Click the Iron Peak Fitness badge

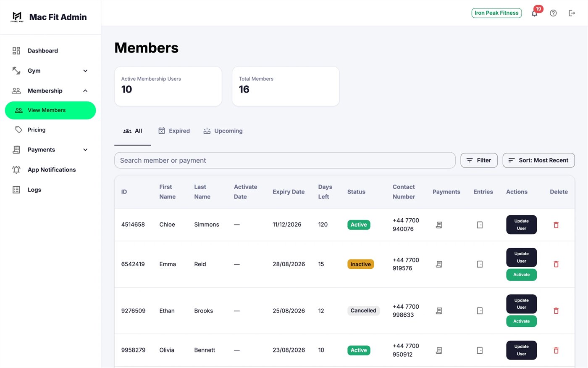pos(496,13)
